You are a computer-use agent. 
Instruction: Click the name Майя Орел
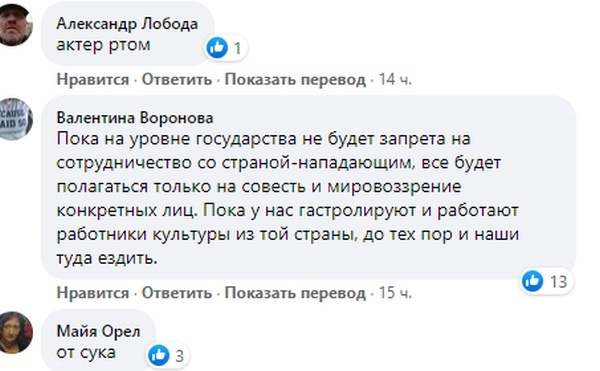(98, 331)
